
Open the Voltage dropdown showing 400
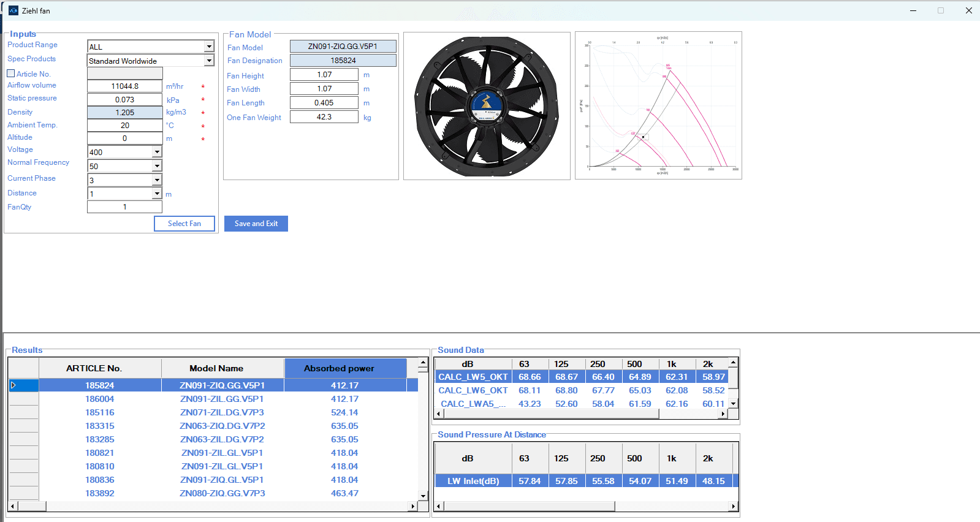click(157, 152)
